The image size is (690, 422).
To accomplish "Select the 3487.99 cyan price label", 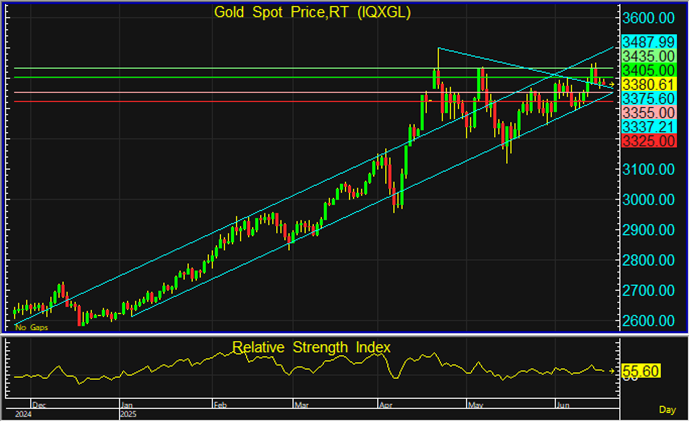I will pos(649,42).
